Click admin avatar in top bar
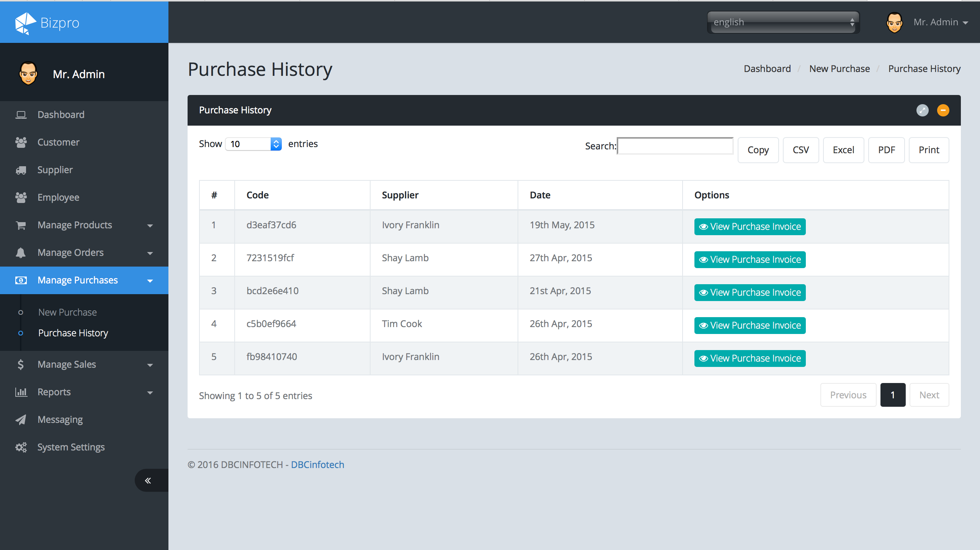The width and height of the screenshot is (980, 550). (894, 22)
